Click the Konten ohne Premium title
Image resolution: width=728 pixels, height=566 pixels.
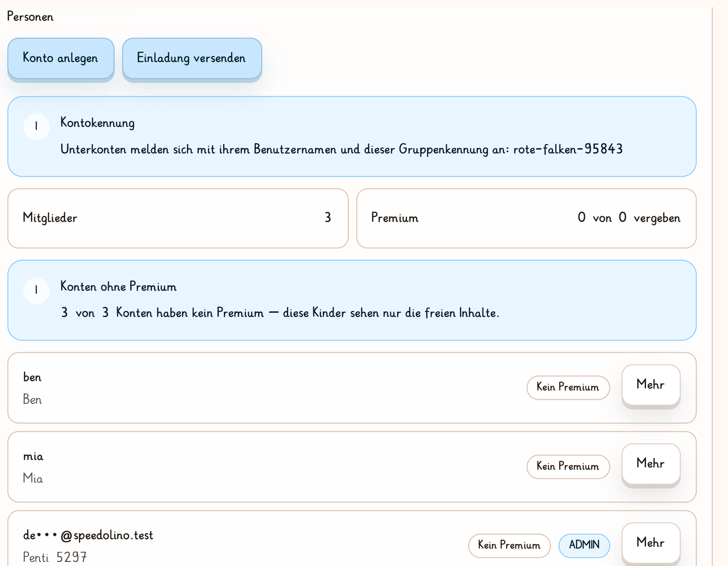click(118, 286)
